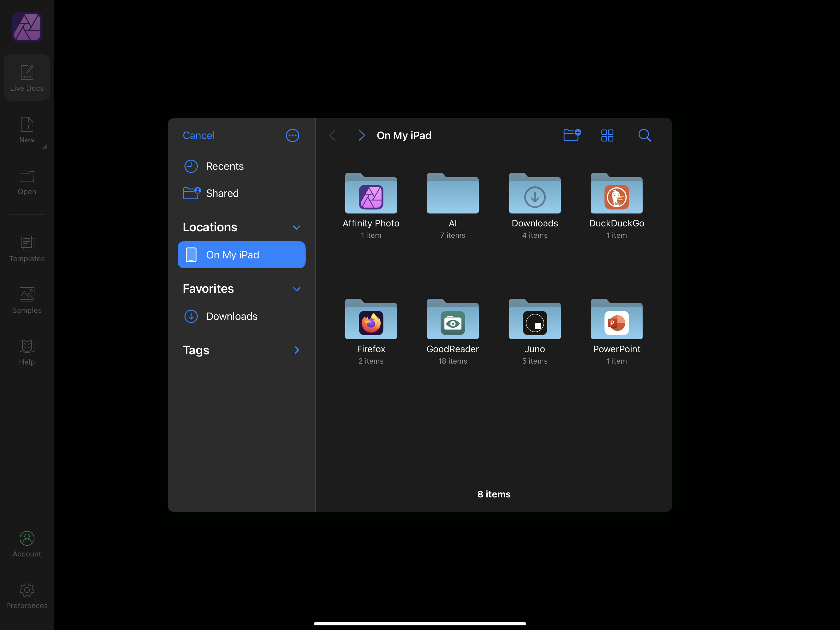Create a new folder
The height and width of the screenshot is (630, 840).
[572, 135]
